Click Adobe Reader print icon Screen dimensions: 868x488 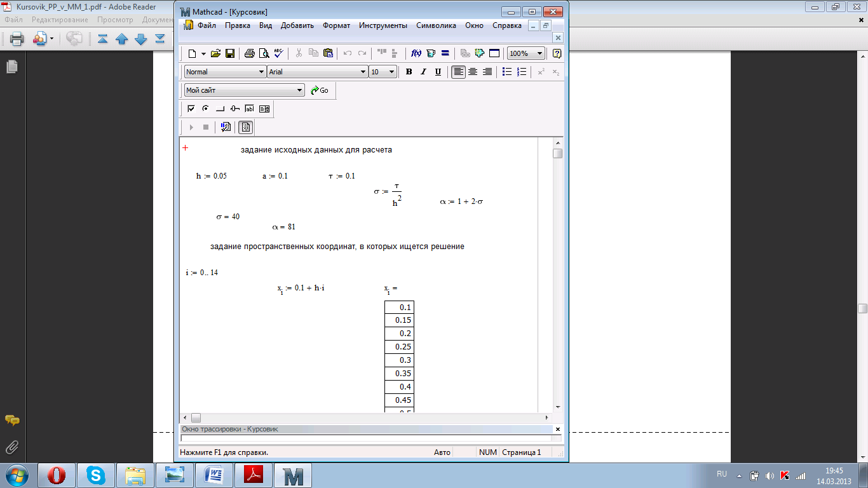point(17,39)
